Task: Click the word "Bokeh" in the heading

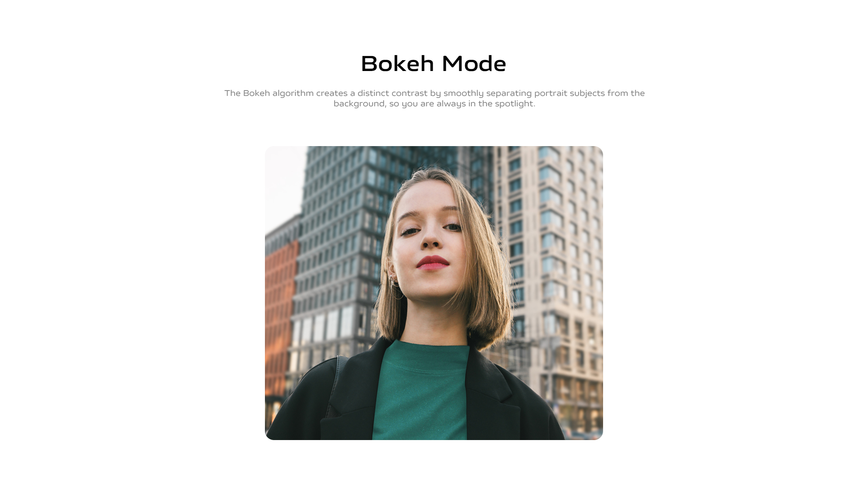Action: 397,63
